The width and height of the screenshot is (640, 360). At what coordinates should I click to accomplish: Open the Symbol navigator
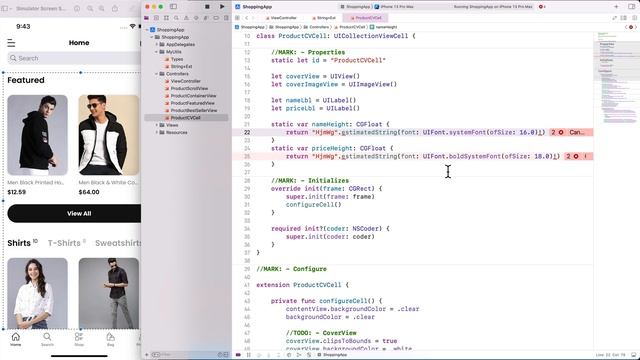[166, 18]
